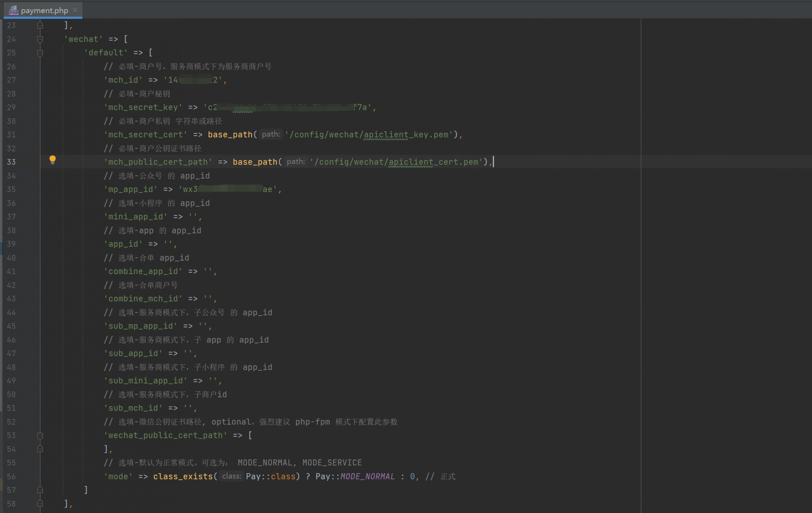Click the 'mch_secret_cert' key text
812x513 pixels.
[146, 134]
